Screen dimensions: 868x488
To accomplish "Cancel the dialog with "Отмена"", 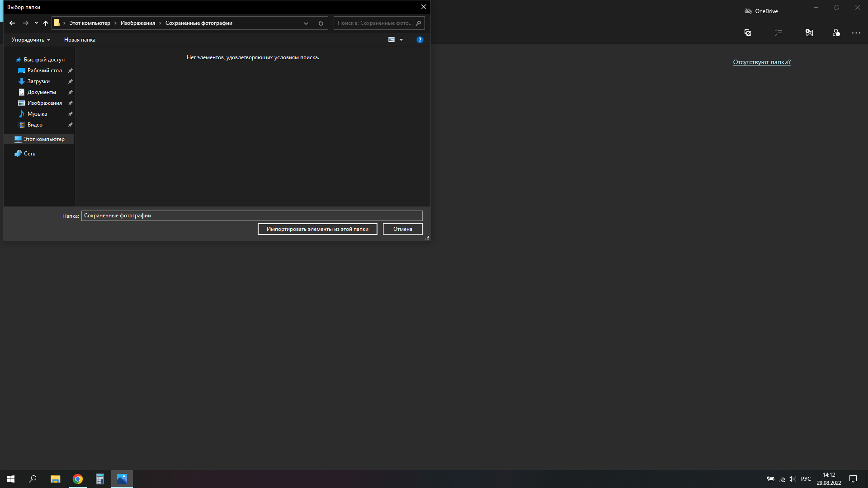I will 403,229.
